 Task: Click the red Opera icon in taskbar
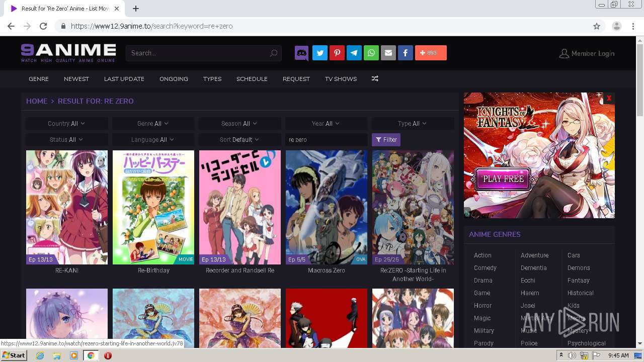tap(108, 355)
